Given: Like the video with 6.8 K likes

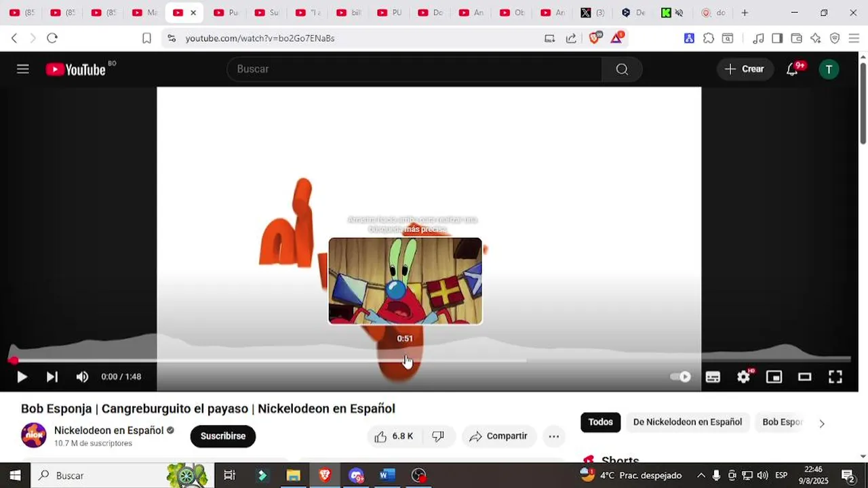Looking at the screenshot, I should pyautogui.click(x=394, y=436).
